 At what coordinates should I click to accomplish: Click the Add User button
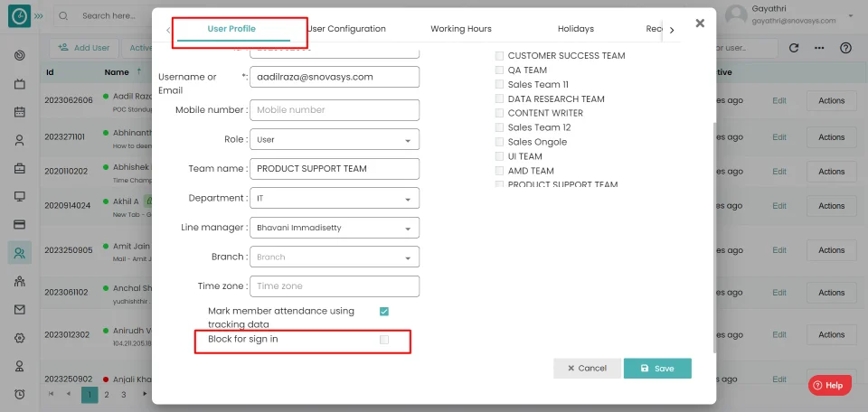pyautogui.click(x=84, y=48)
